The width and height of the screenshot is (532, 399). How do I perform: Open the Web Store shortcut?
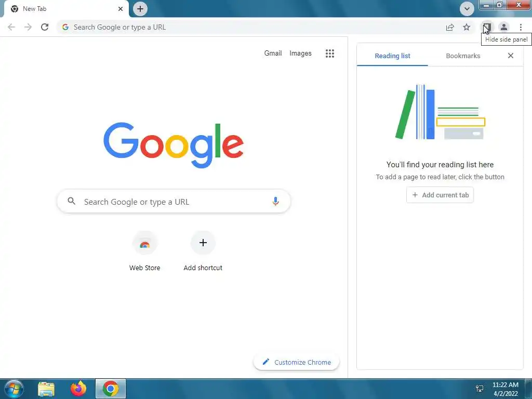pyautogui.click(x=145, y=251)
